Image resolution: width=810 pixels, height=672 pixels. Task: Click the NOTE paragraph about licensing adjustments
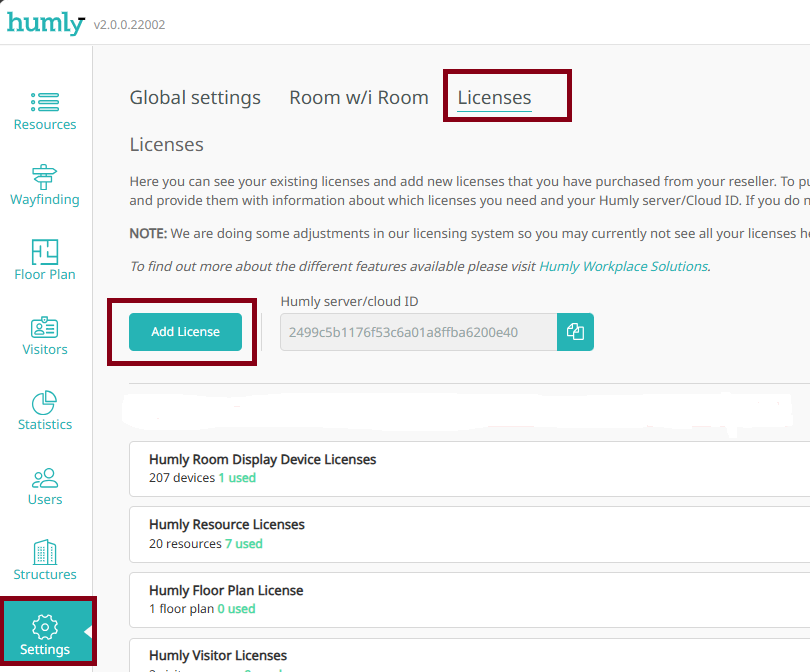point(470,233)
